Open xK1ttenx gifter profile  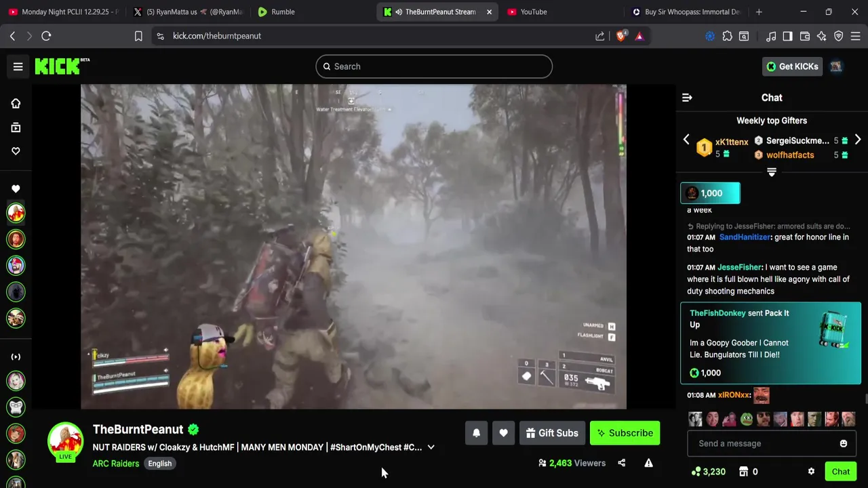coord(732,142)
